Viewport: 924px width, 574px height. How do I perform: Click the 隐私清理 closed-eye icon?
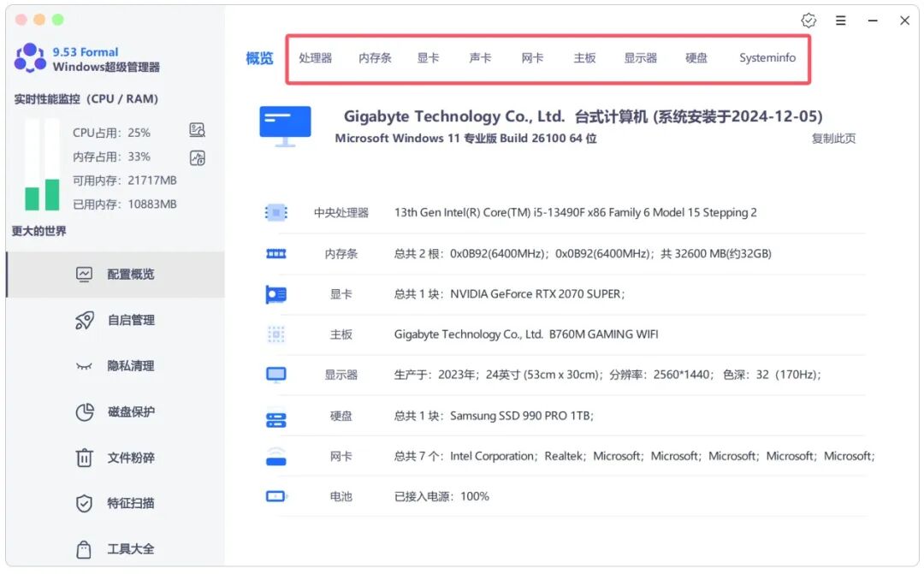[84, 367]
